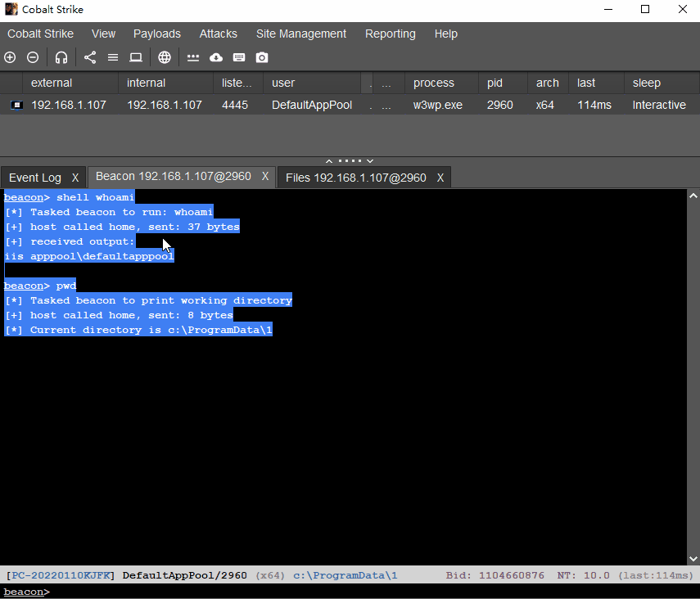
Task: Click the scrollbar up arrow in console
Action: pos(693,196)
